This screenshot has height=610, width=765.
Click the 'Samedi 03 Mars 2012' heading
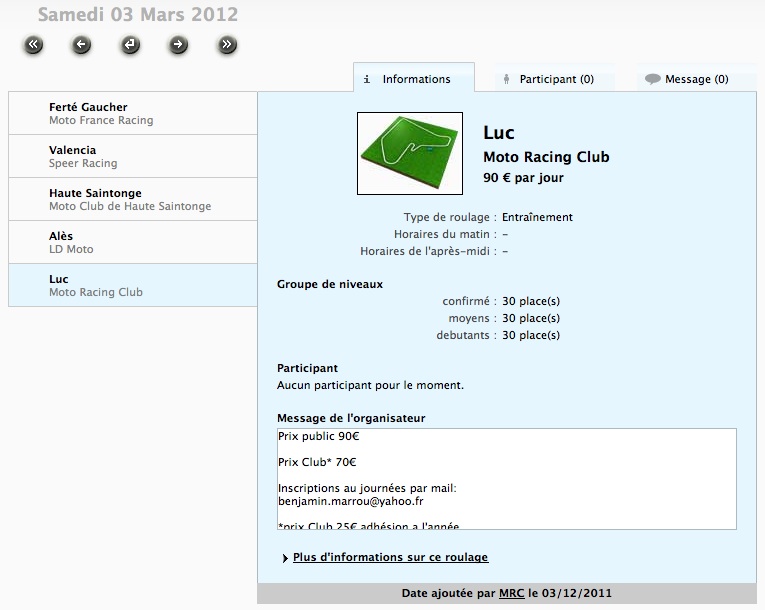click(x=138, y=14)
